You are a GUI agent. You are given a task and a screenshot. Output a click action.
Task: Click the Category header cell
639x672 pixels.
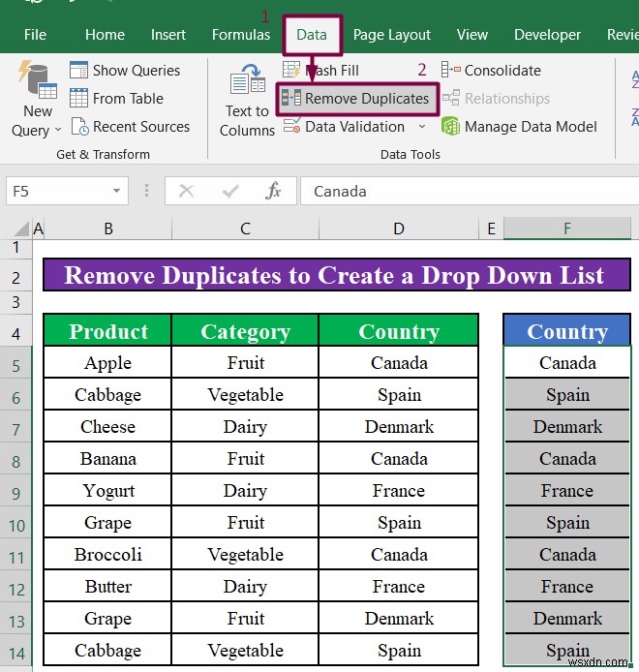[x=245, y=330]
